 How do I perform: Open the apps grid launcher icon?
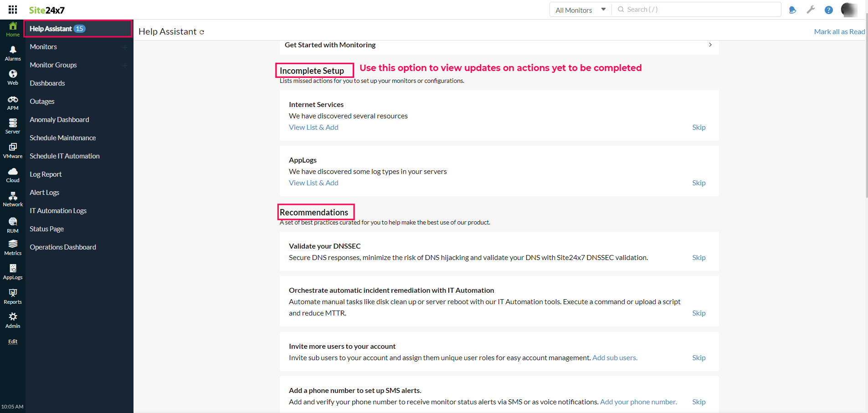click(x=13, y=10)
